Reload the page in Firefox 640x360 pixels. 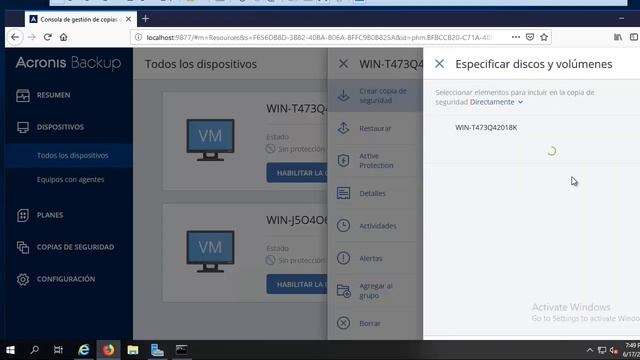point(47,37)
